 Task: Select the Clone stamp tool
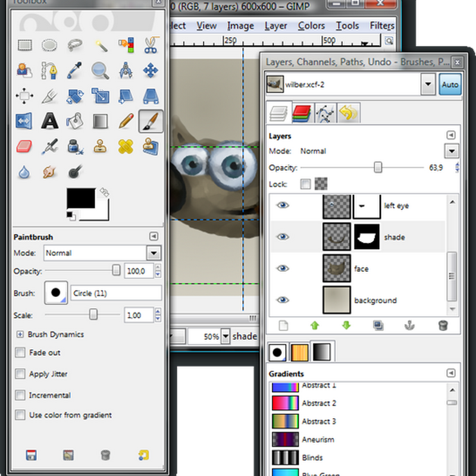point(101,146)
